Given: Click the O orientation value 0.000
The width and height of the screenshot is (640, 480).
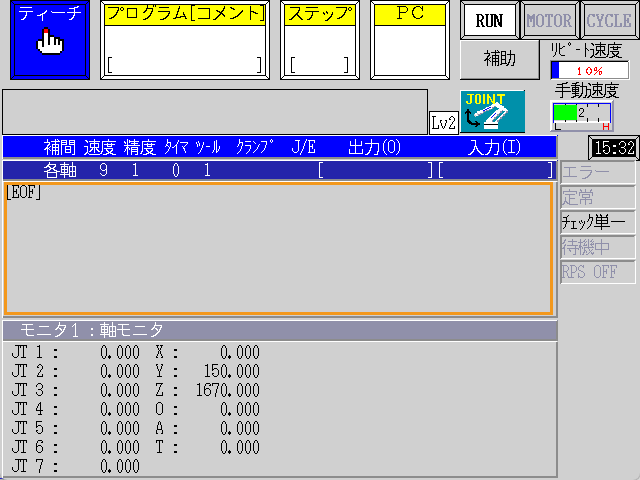Looking at the screenshot, I should pos(240,409).
